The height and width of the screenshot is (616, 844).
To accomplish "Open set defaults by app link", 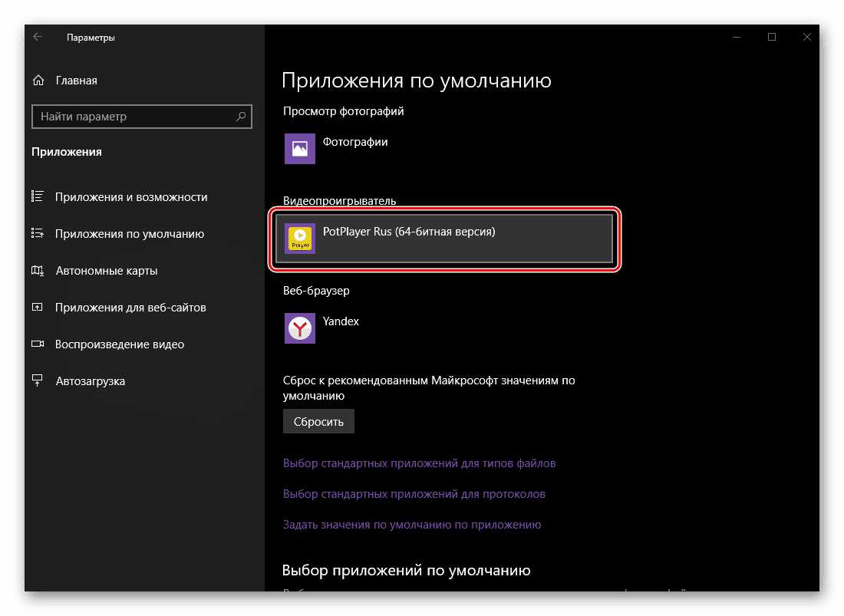I will point(412,524).
